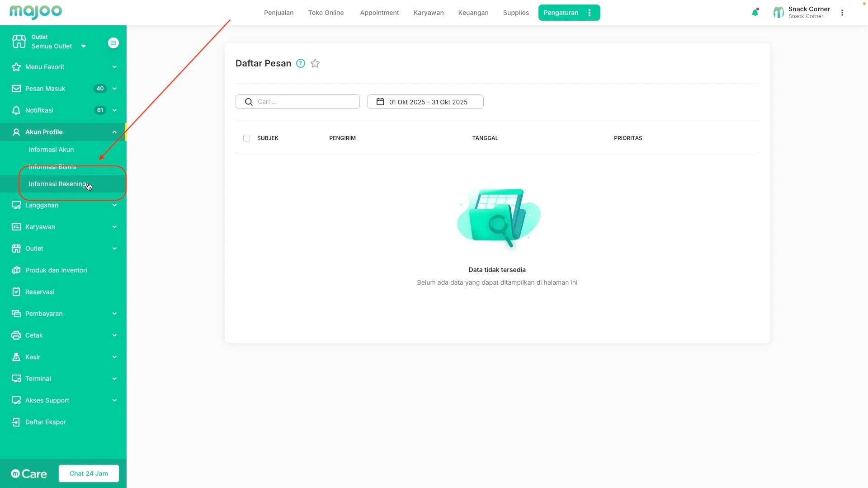This screenshot has width=868, height=488.
Task: Click the help question-mark icon beside Daftar Pesan
Action: (x=301, y=63)
